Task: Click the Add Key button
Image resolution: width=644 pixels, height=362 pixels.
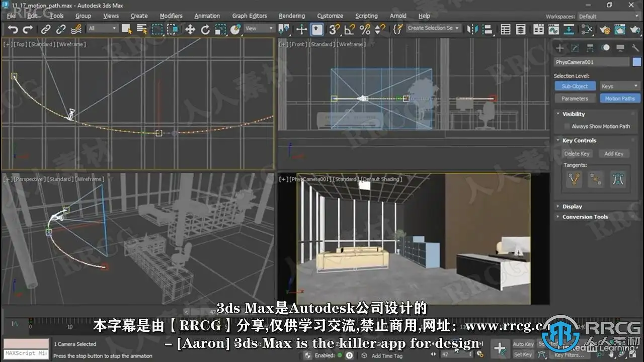Action: [x=614, y=154]
